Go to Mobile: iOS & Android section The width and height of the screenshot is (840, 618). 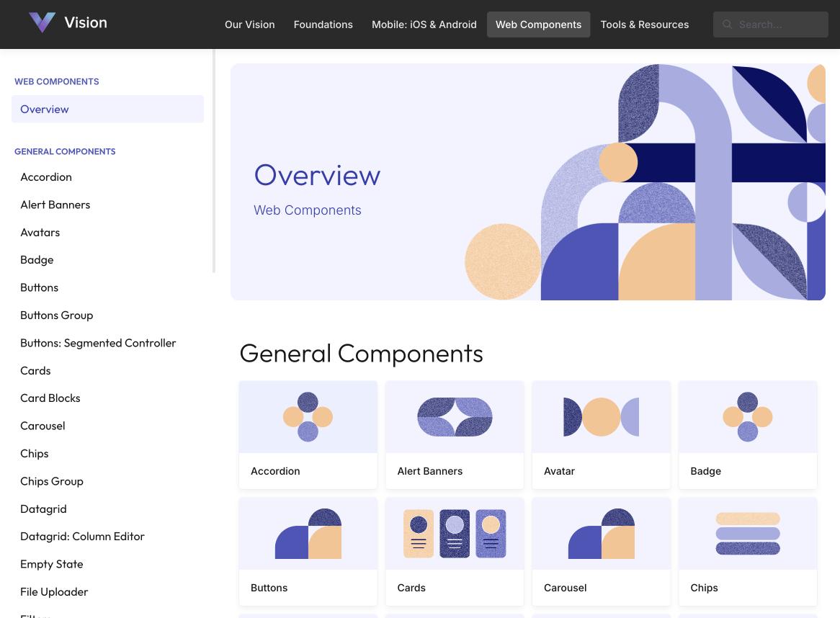424,24
